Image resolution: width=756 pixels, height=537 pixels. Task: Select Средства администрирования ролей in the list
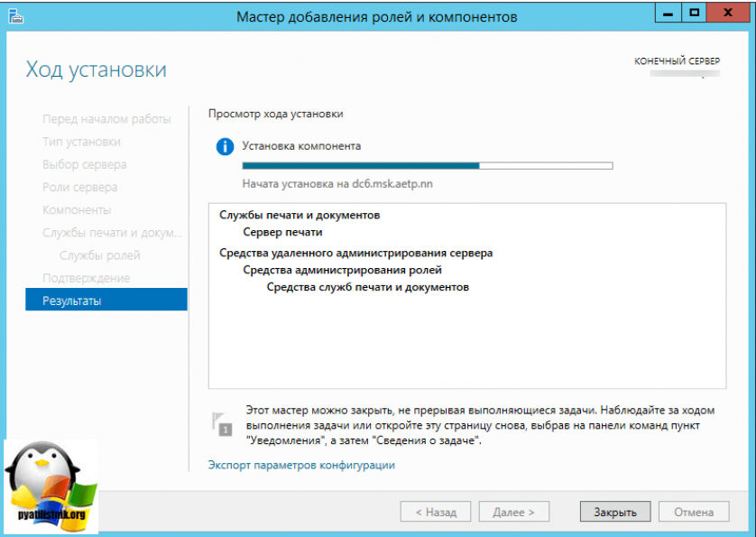point(342,270)
